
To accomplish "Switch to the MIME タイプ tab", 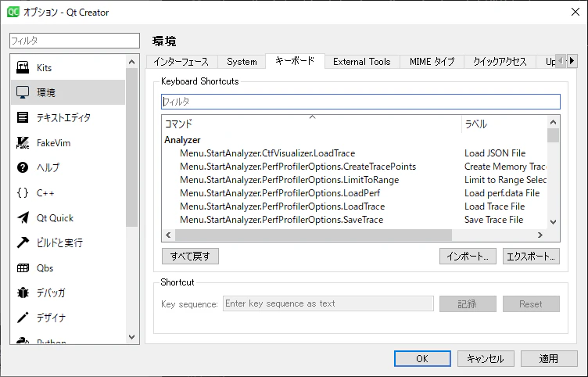I will 432,62.
